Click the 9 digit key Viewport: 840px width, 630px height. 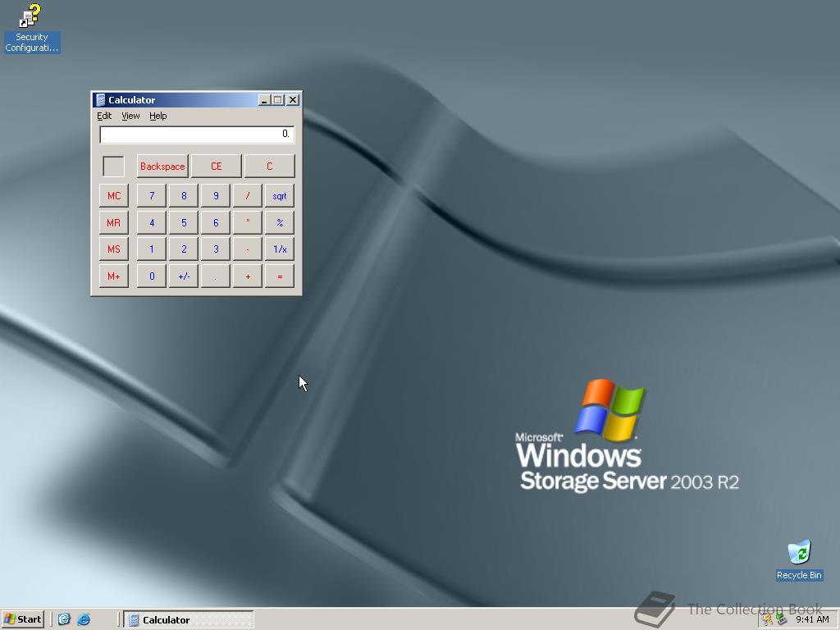click(x=216, y=195)
